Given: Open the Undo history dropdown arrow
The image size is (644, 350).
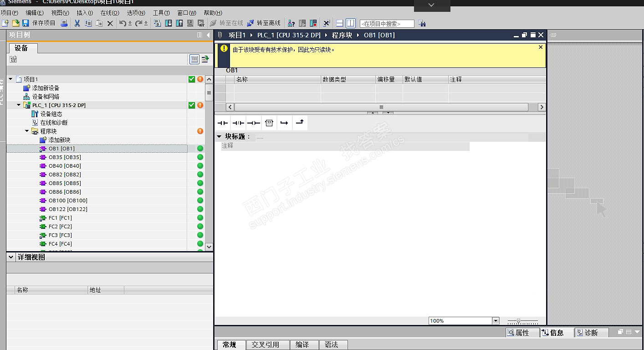Looking at the screenshot, I should (x=130, y=23).
